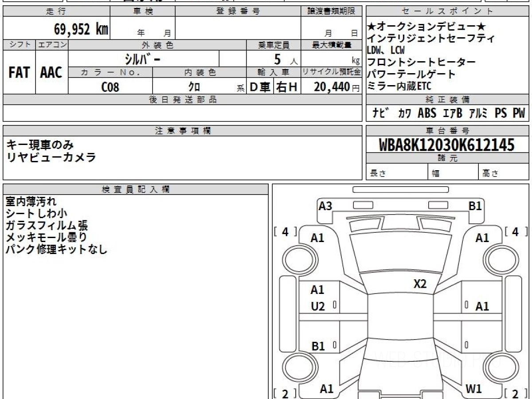The height and width of the screenshot is (399, 532).
Task: Click the "諸元" header
Action: coord(448,158)
